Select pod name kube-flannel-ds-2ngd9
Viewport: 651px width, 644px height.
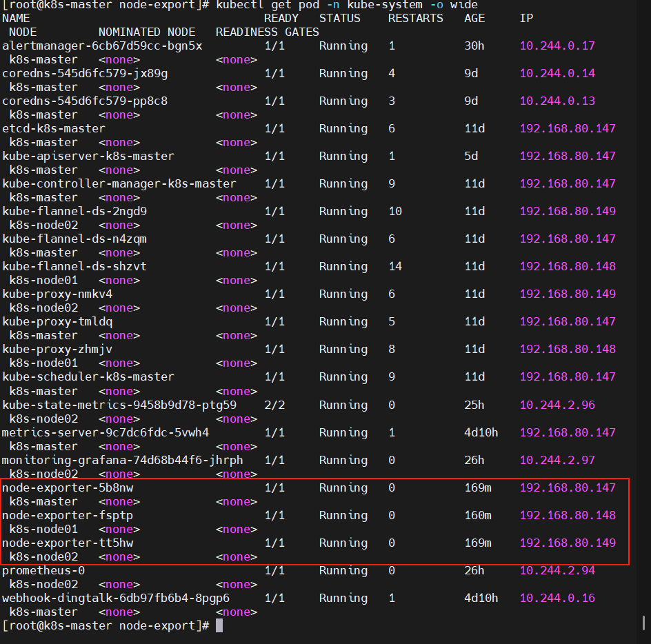click(74, 212)
